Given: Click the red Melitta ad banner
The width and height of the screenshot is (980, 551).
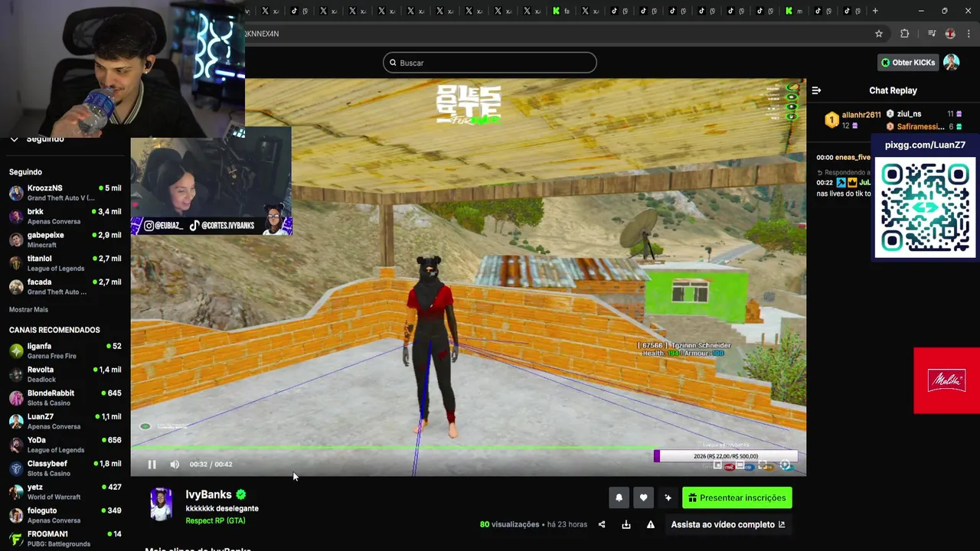Looking at the screenshot, I should pyautogui.click(x=946, y=381).
